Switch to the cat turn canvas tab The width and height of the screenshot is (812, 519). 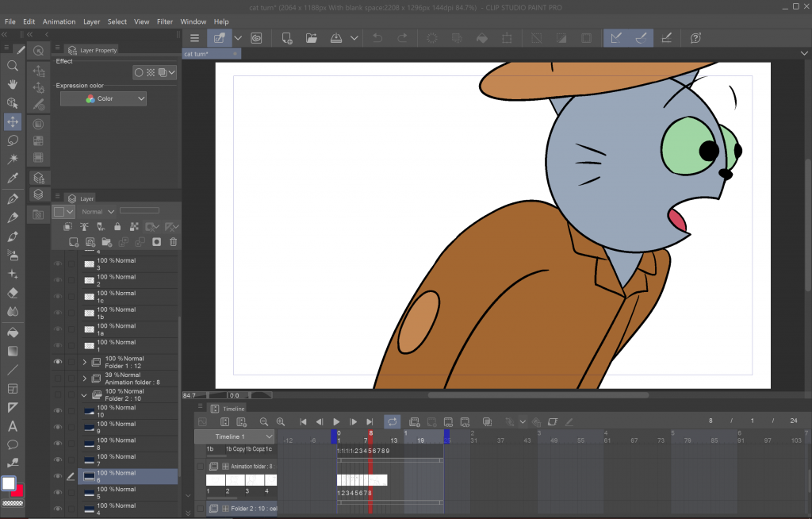pyautogui.click(x=196, y=54)
